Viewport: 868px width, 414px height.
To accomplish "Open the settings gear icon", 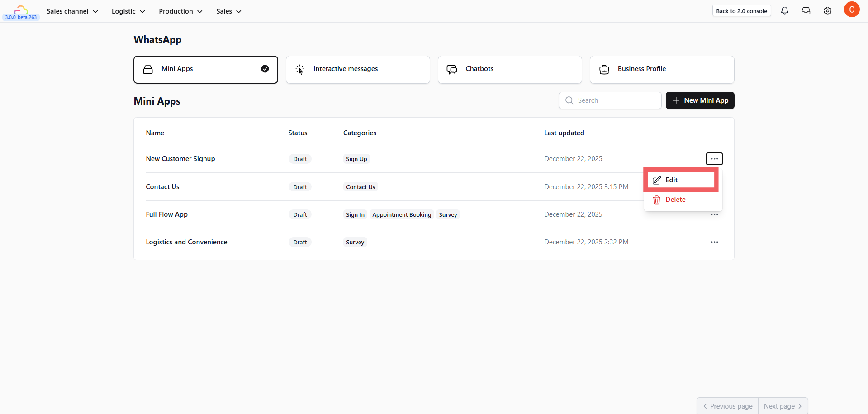I will click(x=827, y=11).
